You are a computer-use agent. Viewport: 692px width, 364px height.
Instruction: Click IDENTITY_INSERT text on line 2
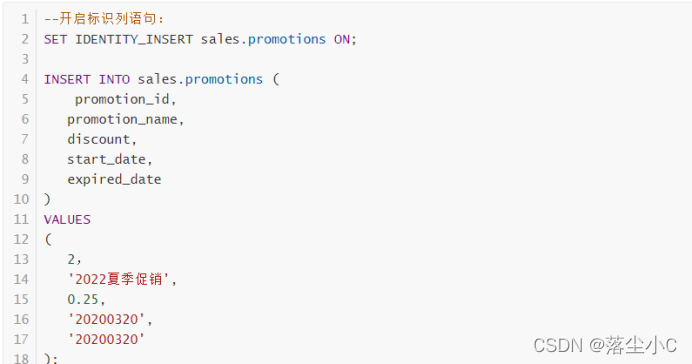click(x=134, y=39)
